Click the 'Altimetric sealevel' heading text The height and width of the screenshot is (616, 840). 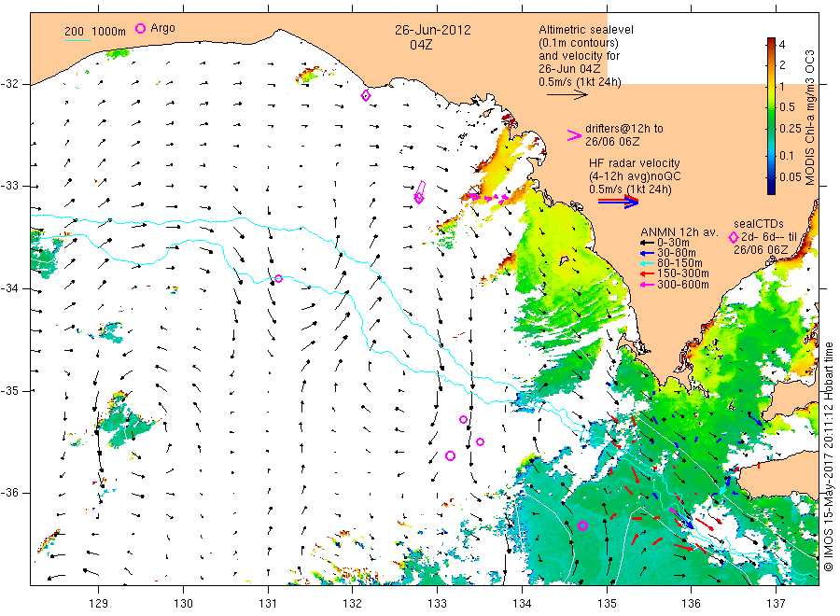click(x=586, y=30)
